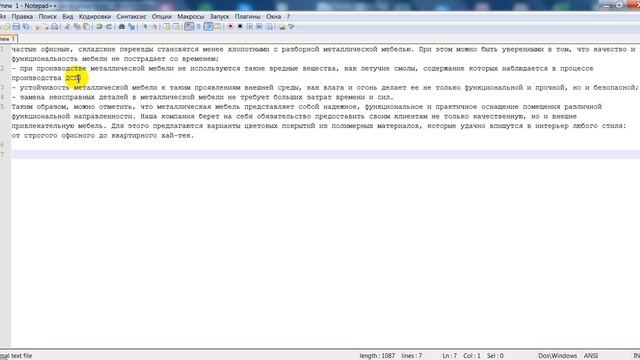This screenshot has height=360, width=640.
Task: Start macro recording with red dot icon
Action: click(230, 27)
